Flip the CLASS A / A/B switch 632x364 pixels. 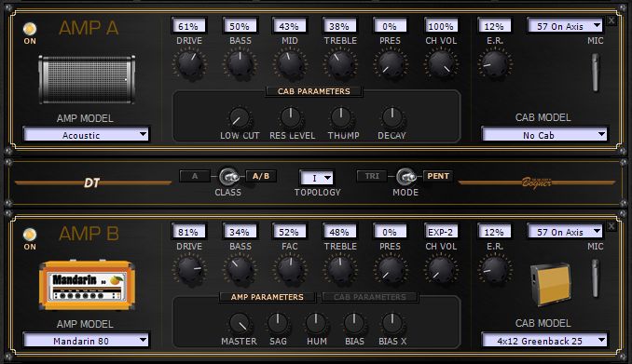[x=228, y=176]
